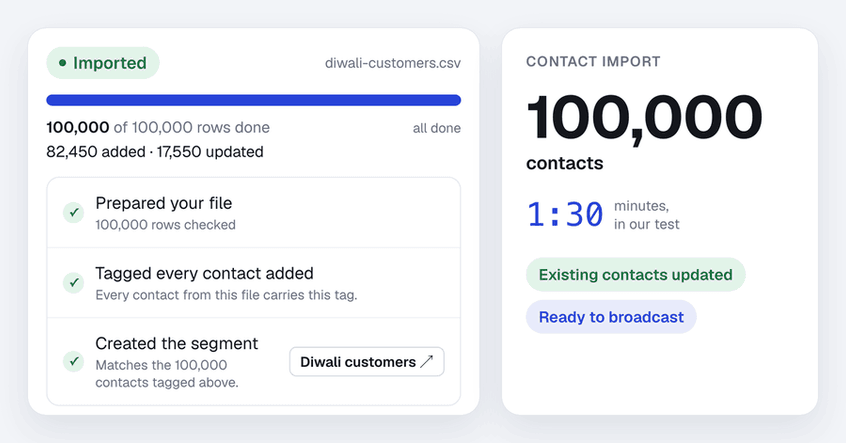Screen dimensions: 846x443
Task: Open the Diwali customers segment
Action: [367, 362]
